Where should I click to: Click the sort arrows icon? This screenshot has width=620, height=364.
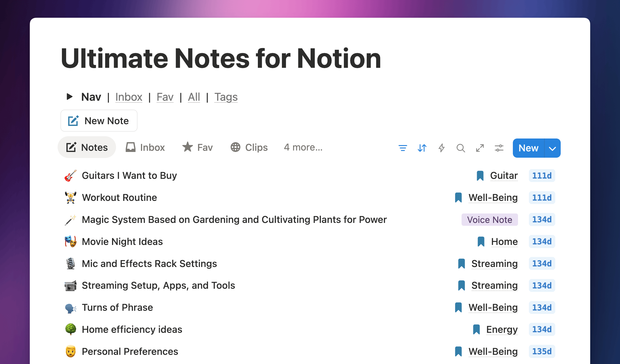pyautogui.click(x=422, y=148)
